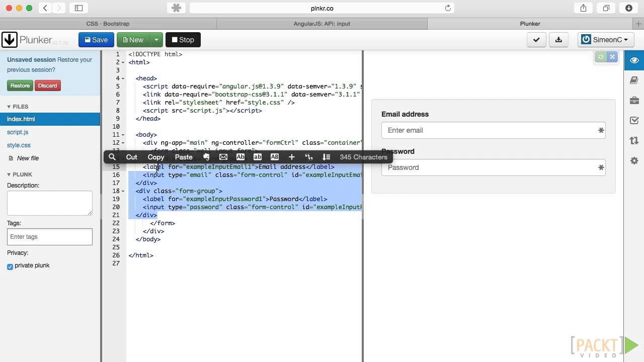Click the plnkr.co address bar
Image resolution: width=644 pixels, height=362 pixels.
point(322,8)
